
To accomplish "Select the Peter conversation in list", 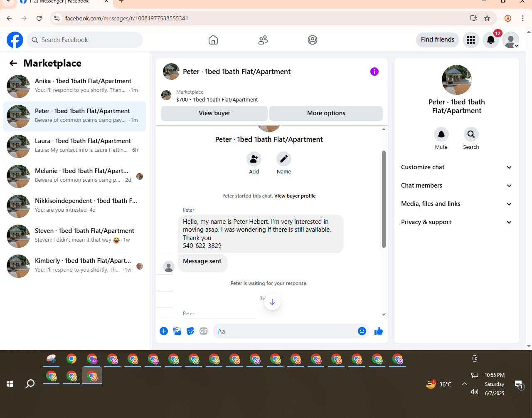I will tap(75, 116).
